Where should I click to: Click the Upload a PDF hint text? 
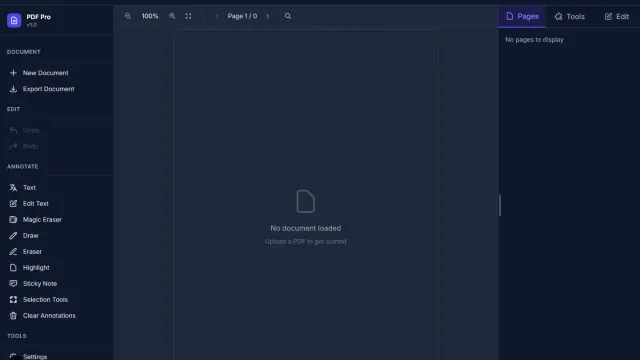point(306,241)
